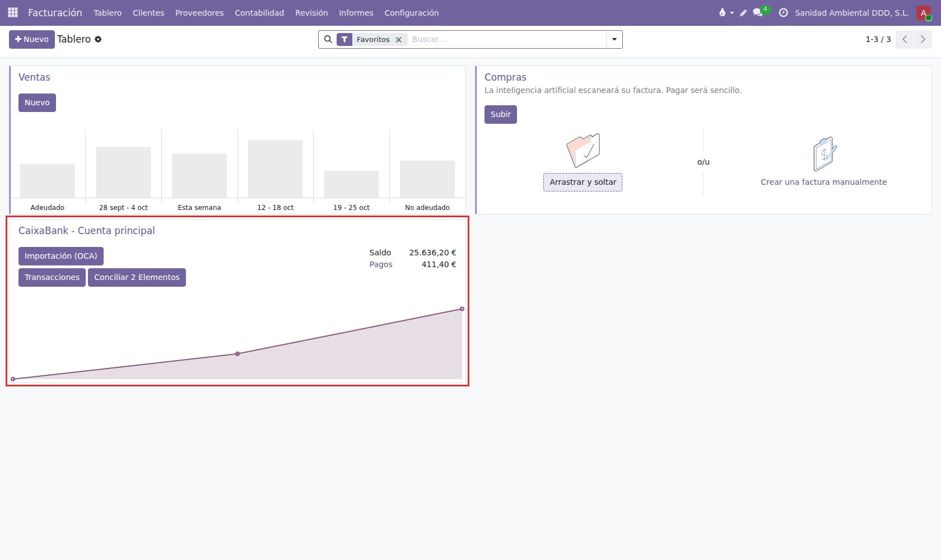The image size is (941, 560).
Task: Click the folder drag-and-drop illustration
Action: click(x=583, y=150)
